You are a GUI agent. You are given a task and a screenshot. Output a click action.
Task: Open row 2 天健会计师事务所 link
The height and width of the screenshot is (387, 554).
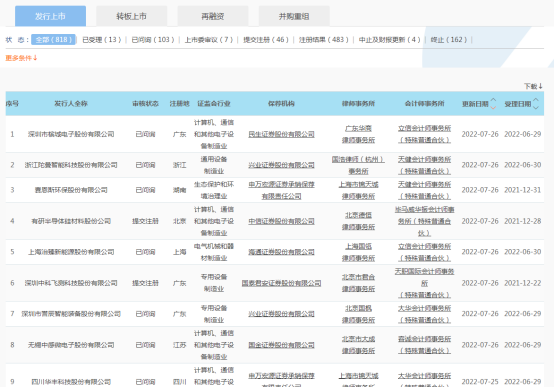point(424,165)
